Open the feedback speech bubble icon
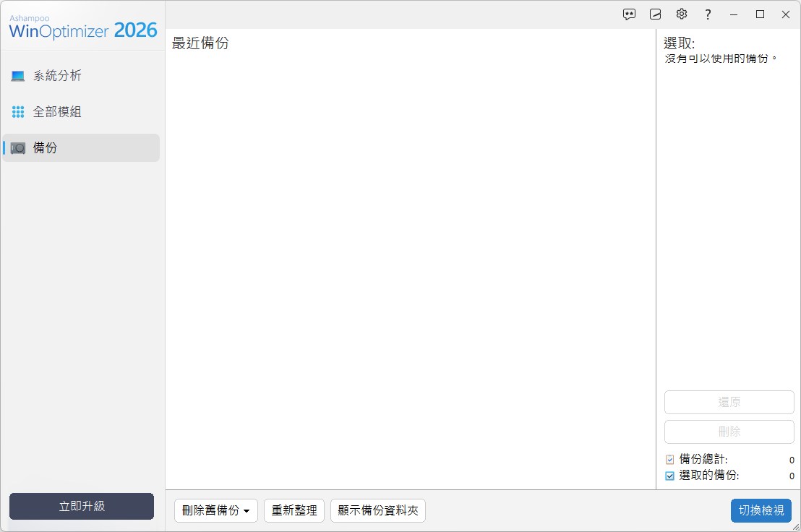 pos(629,14)
